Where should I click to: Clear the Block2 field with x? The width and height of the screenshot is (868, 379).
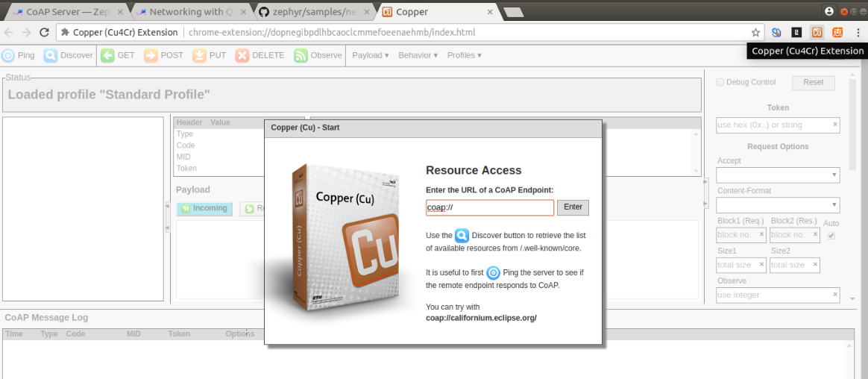tap(815, 234)
